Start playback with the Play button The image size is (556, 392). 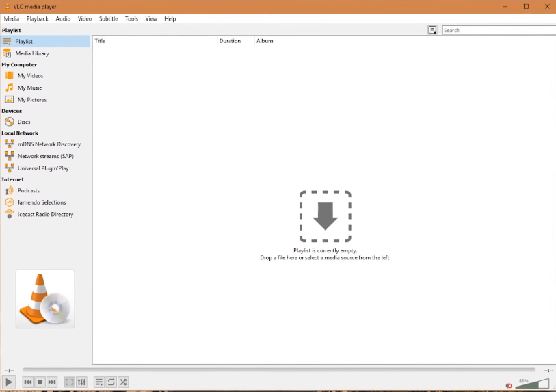point(9,382)
